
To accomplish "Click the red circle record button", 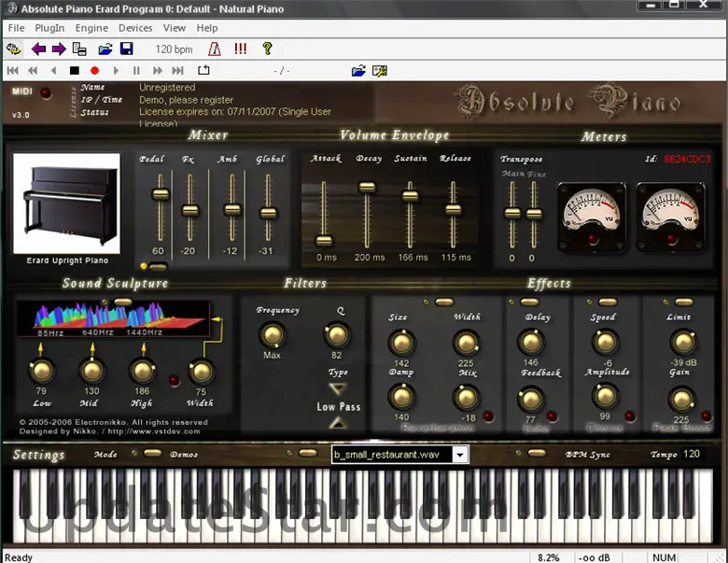I will coord(94,71).
